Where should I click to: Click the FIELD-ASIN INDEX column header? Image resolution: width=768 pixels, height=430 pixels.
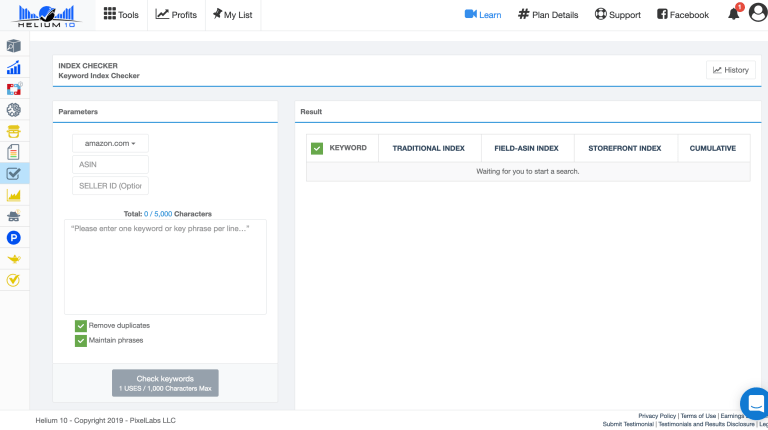tap(527, 148)
